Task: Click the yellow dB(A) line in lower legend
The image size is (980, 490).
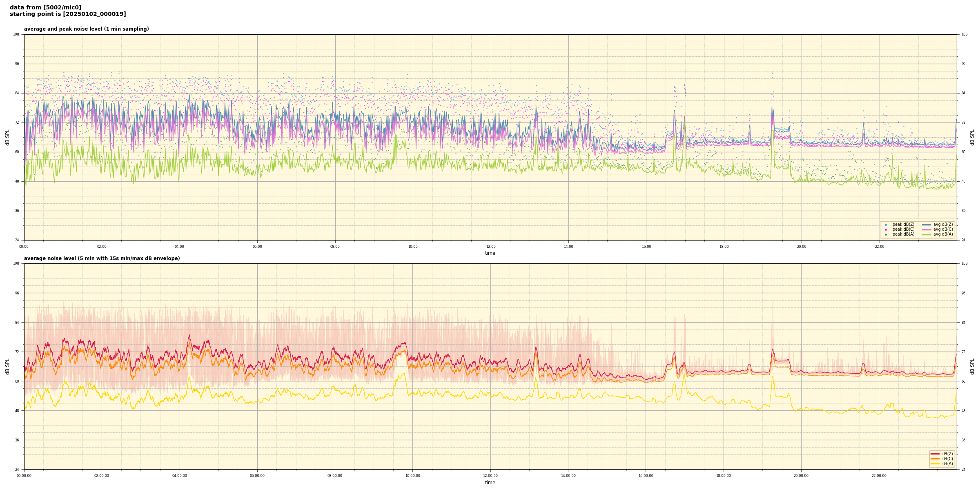Action: (x=935, y=463)
